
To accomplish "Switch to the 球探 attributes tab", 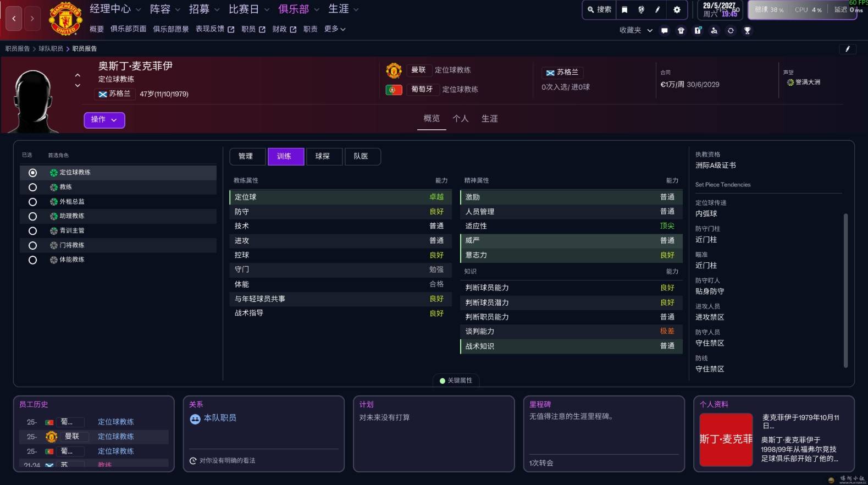I will point(323,157).
